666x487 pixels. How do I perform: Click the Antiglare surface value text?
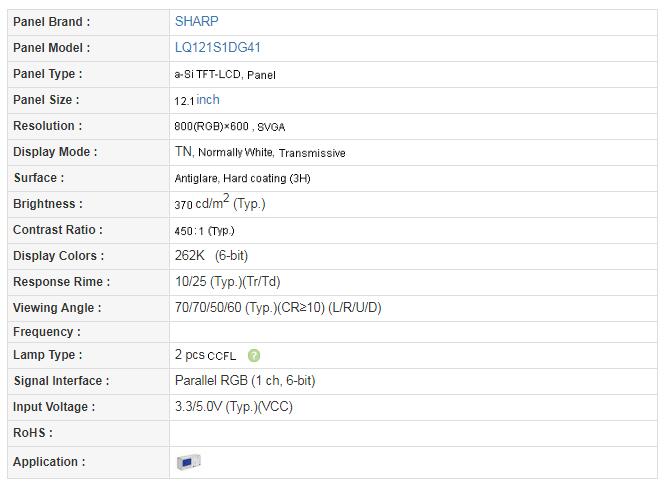pyautogui.click(x=242, y=178)
